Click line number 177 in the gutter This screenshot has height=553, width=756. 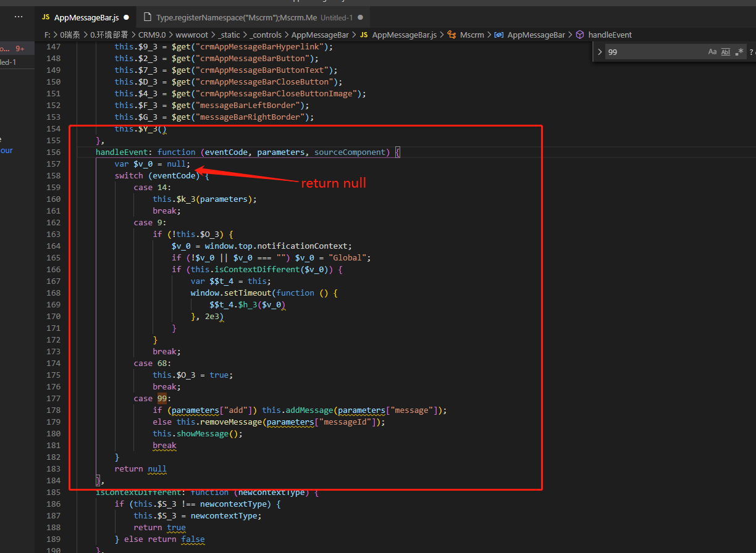(x=54, y=398)
